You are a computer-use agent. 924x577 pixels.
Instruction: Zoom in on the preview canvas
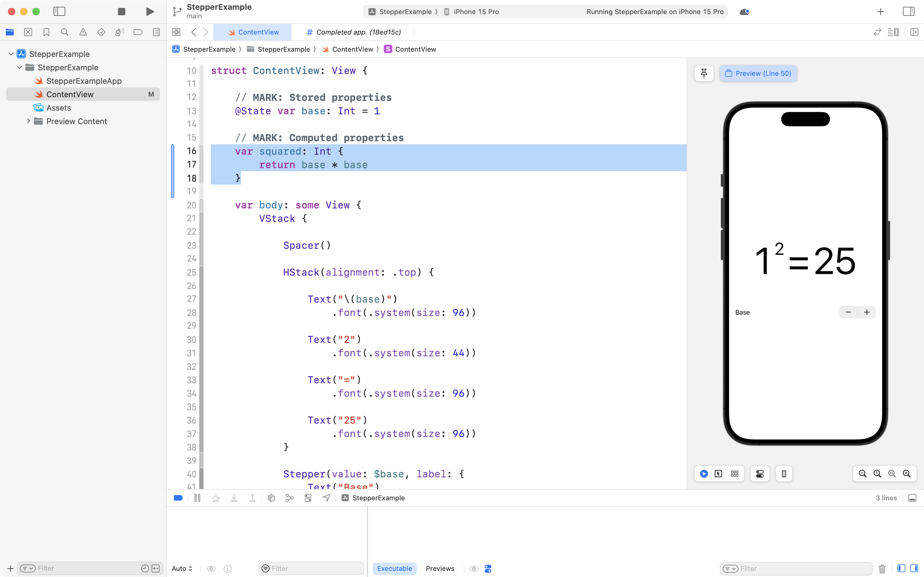[x=907, y=474]
